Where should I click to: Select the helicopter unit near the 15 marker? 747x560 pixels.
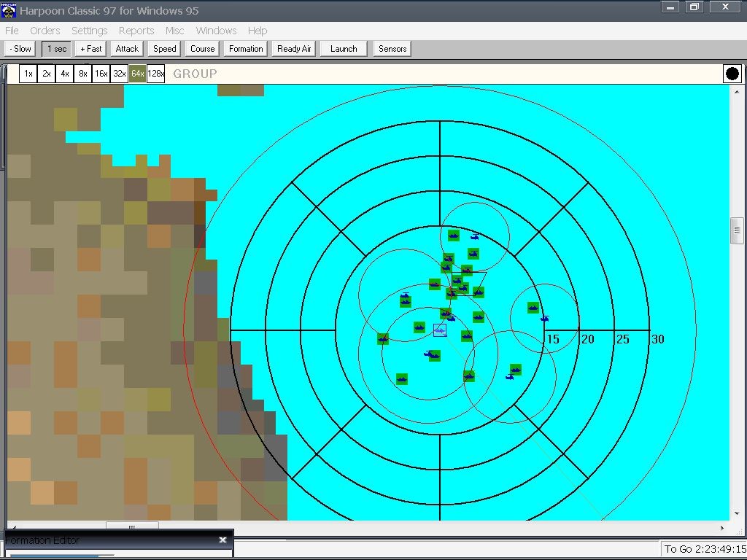544,319
